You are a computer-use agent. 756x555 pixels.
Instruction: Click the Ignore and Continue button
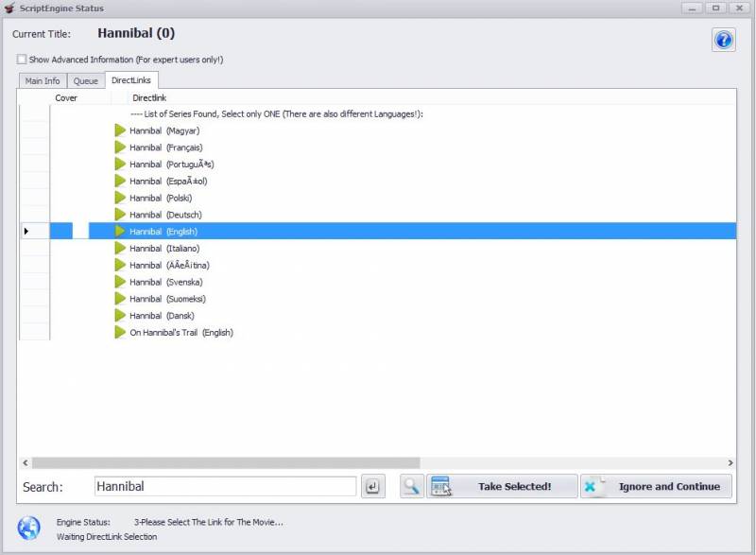(656, 487)
